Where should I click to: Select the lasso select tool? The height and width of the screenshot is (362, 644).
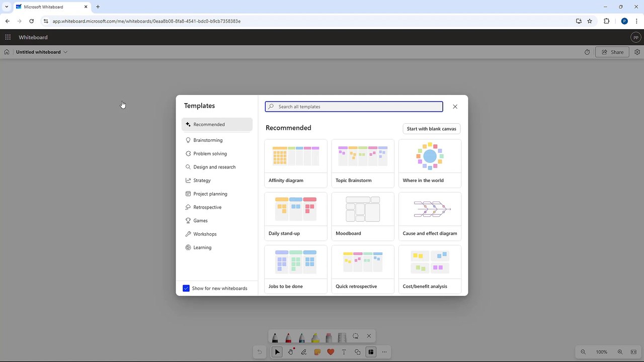356,336
